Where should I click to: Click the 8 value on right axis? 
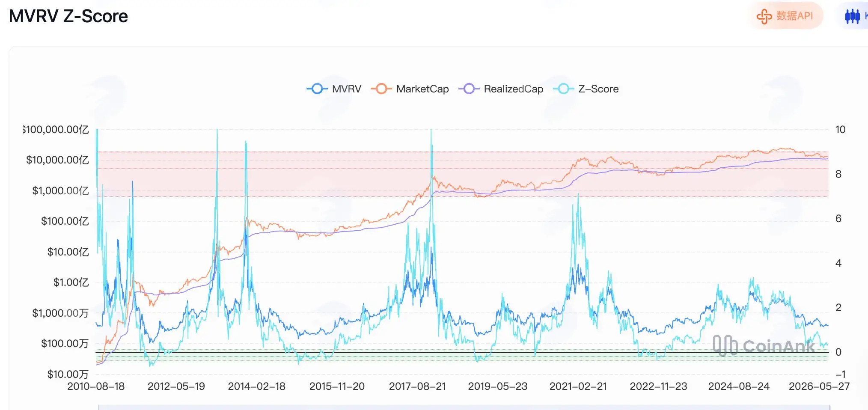(x=838, y=174)
